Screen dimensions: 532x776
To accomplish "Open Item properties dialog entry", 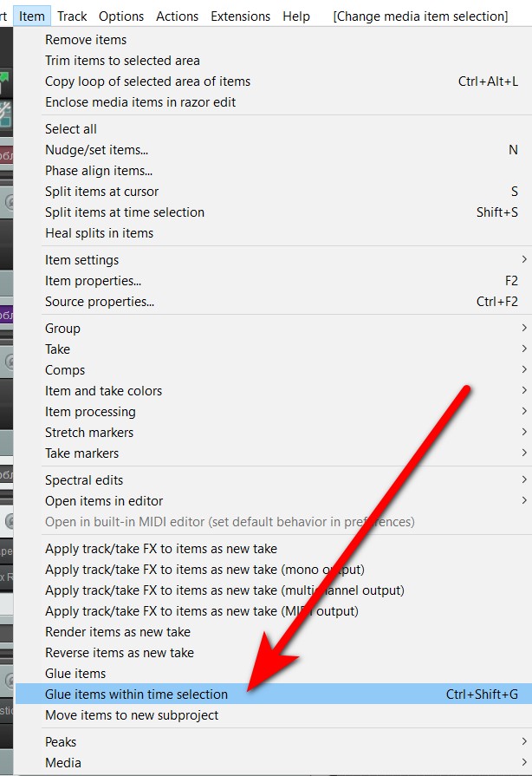I will click(94, 281).
